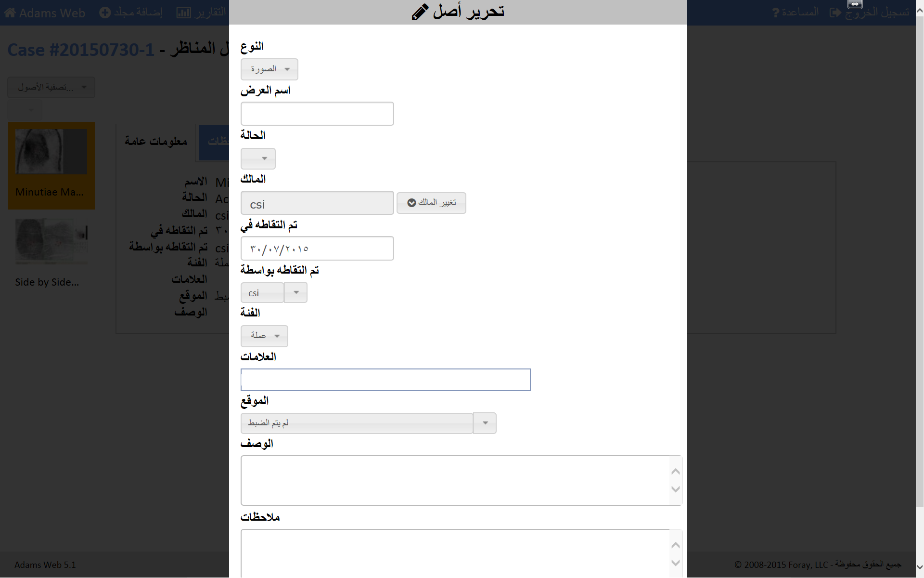Expand the captured-by csi combo arrow
The height and width of the screenshot is (578, 924).
click(x=296, y=292)
